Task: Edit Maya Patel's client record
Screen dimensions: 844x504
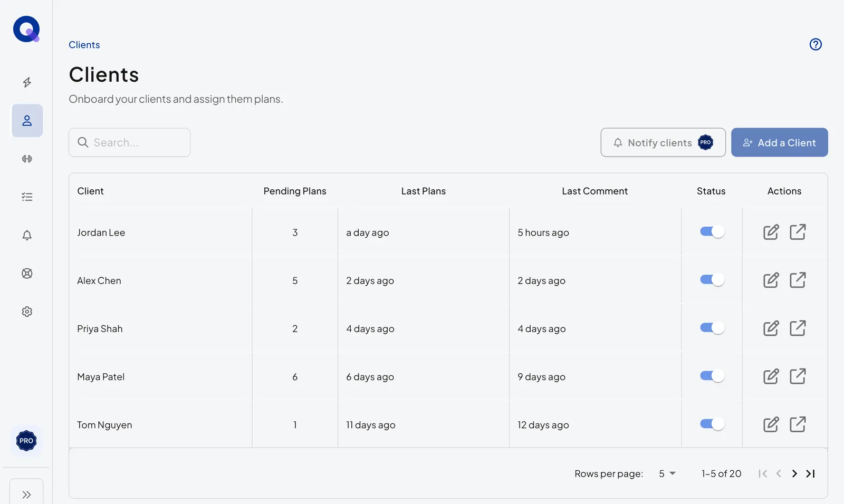Action: 771,376
